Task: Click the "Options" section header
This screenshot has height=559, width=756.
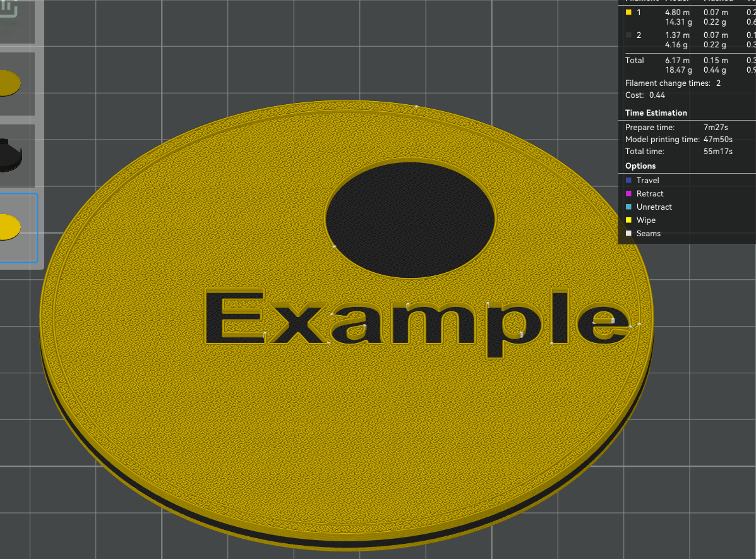Action: [640, 166]
